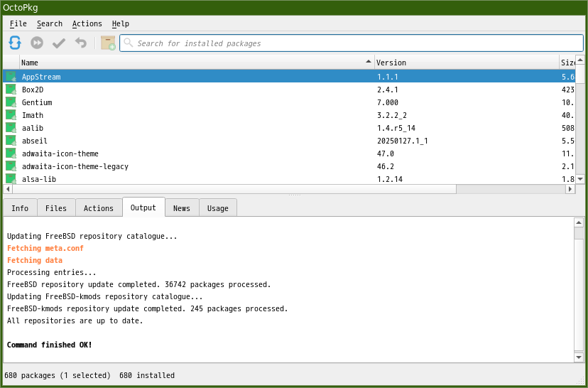Select the adwaita-icon-theme package name

click(x=60, y=153)
